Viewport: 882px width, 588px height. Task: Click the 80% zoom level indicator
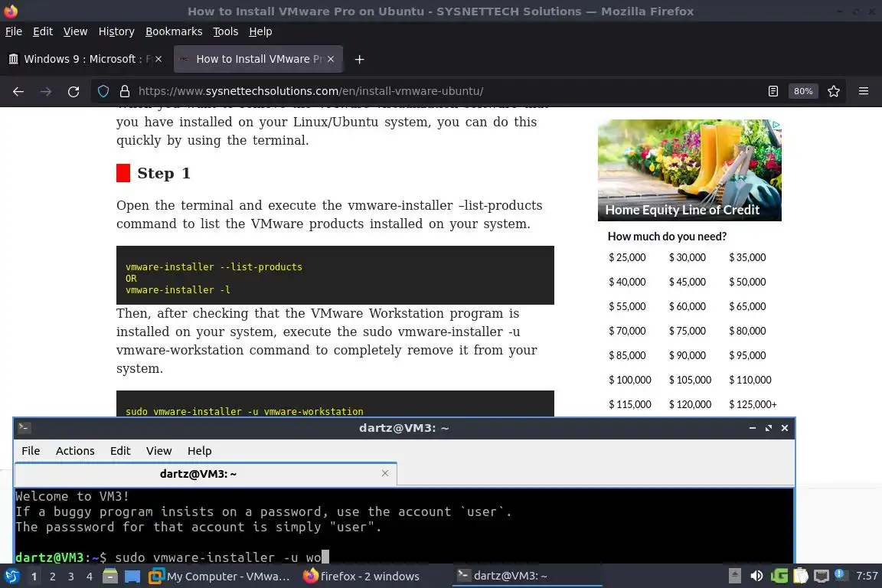click(x=802, y=91)
